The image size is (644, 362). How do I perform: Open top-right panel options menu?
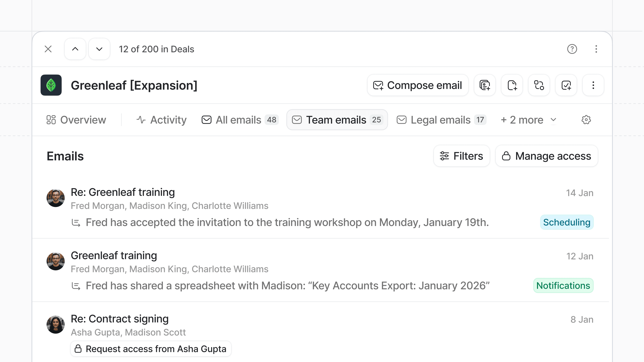click(x=596, y=49)
